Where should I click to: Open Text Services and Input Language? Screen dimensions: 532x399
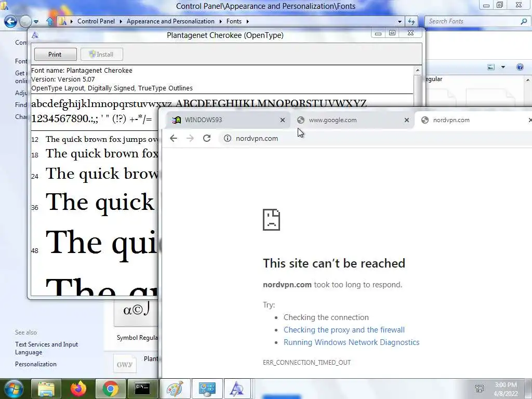pos(46,348)
